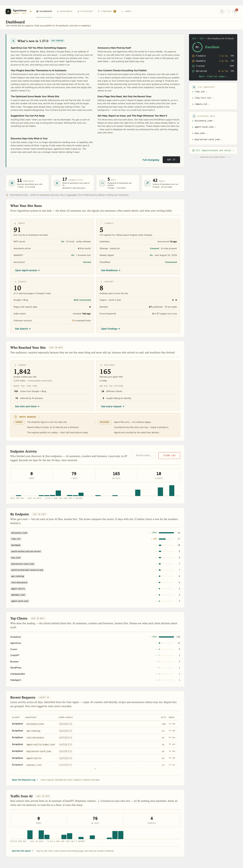Viewport: 243px width, 868px height.
Task: Dismiss what's new with GOT IT button
Action: (x=171, y=160)
